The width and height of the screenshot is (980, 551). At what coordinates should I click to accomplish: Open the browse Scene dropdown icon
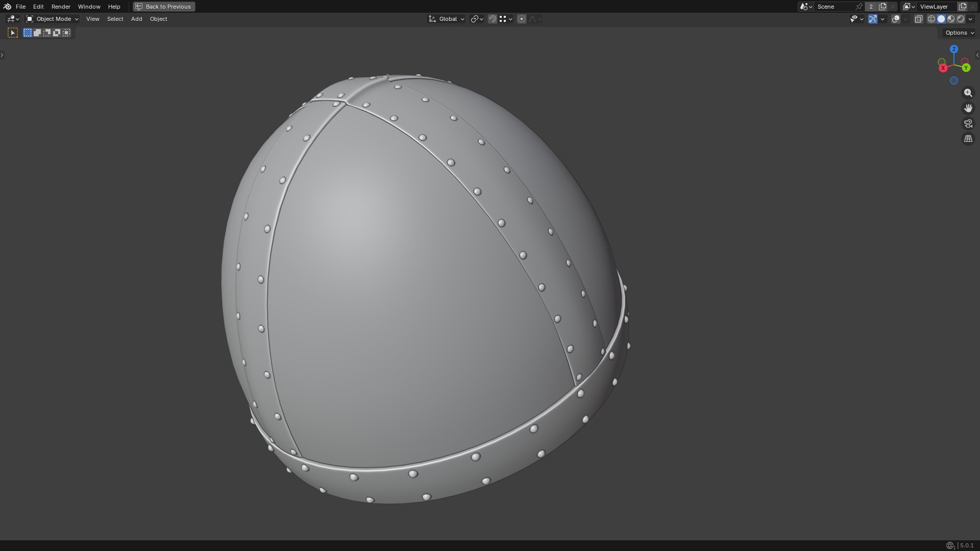tap(806, 7)
